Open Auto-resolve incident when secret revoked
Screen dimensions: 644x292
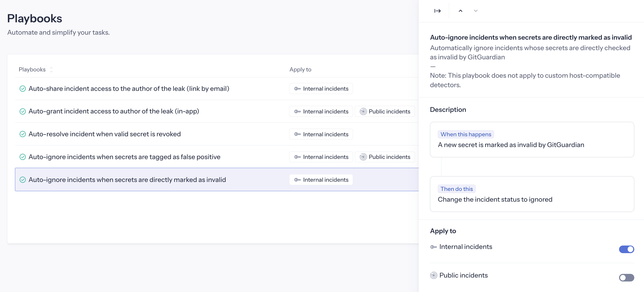[x=105, y=134]
